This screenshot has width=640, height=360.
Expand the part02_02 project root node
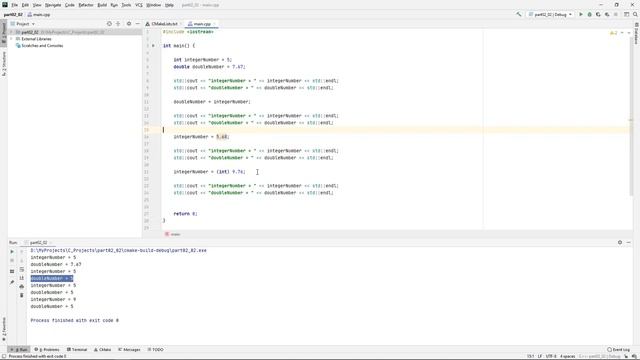pos(12,32)
